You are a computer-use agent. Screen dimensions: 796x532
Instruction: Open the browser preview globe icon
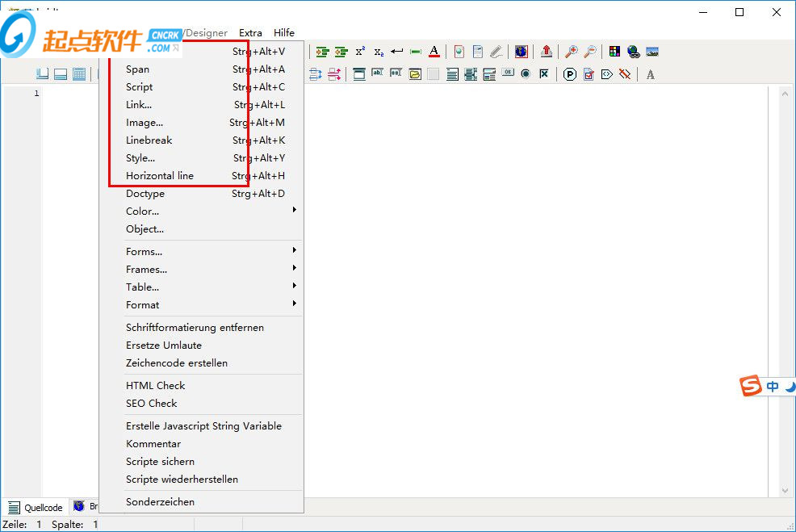[x=522, y=52]
